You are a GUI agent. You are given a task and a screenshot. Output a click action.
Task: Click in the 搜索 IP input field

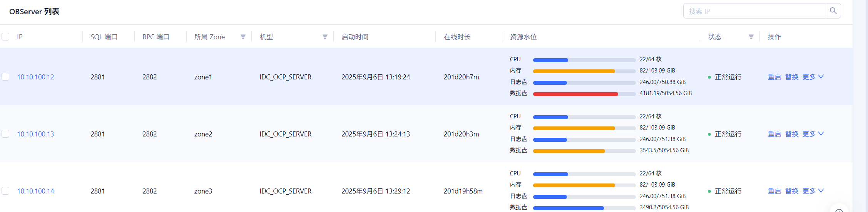click(x=754, y=11)
